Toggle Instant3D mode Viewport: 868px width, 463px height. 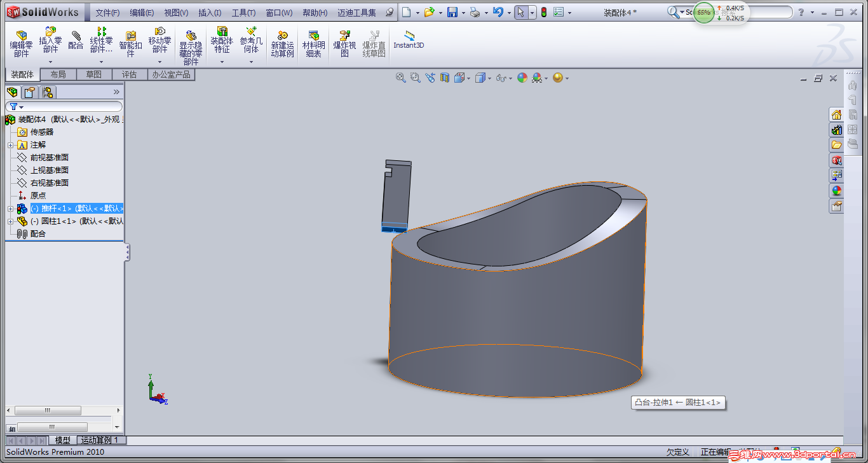tap(409, 39)
